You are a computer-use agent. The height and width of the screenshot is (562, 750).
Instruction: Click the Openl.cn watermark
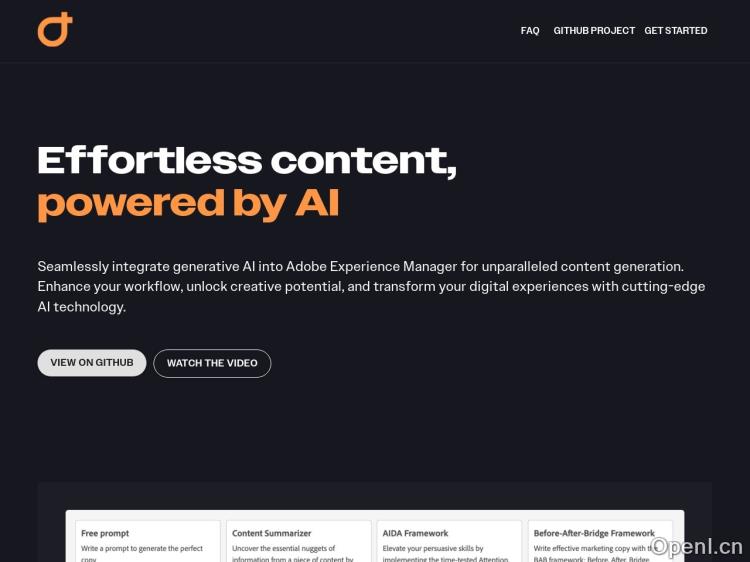coord(697,546)
